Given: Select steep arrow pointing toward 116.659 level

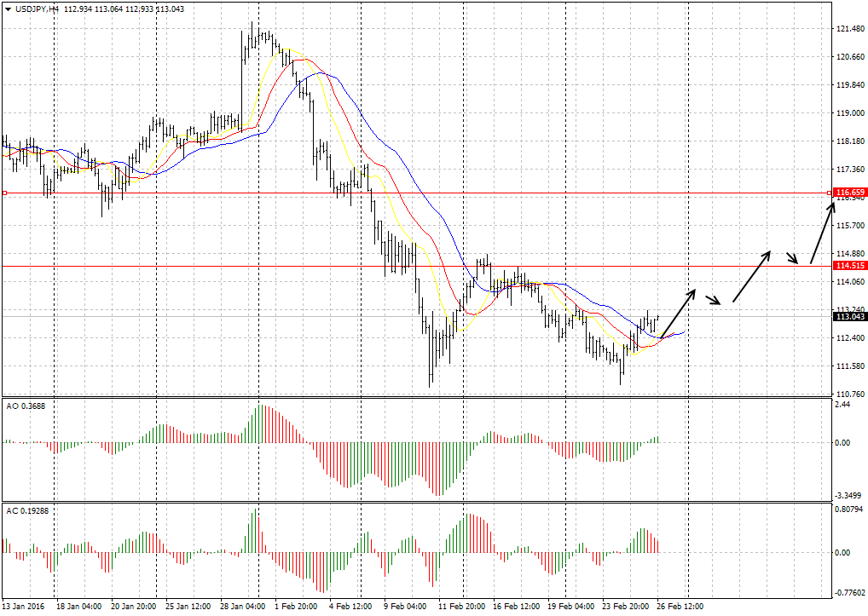Looking at the screenshot, I should click(821, 233).
